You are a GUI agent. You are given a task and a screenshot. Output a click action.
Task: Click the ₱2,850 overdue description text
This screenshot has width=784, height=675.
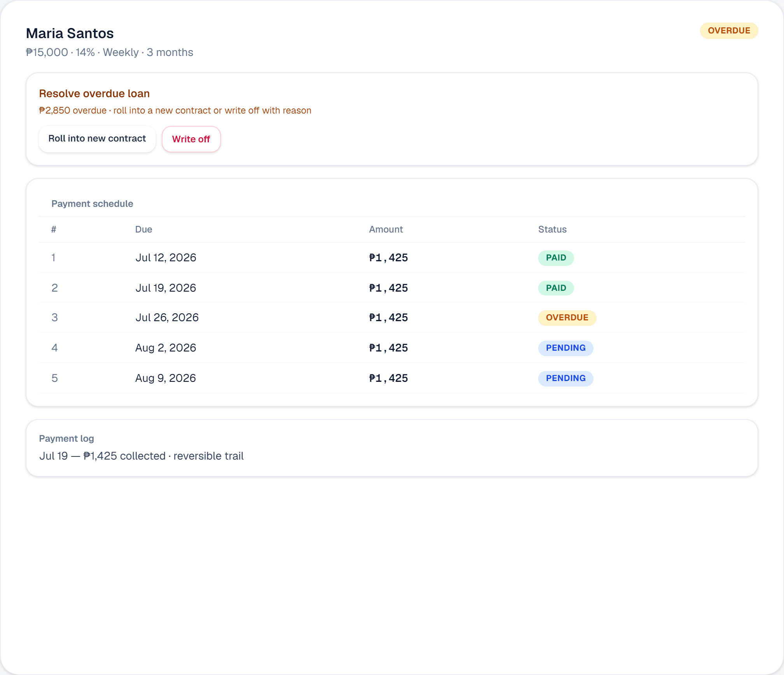point(175,110)
